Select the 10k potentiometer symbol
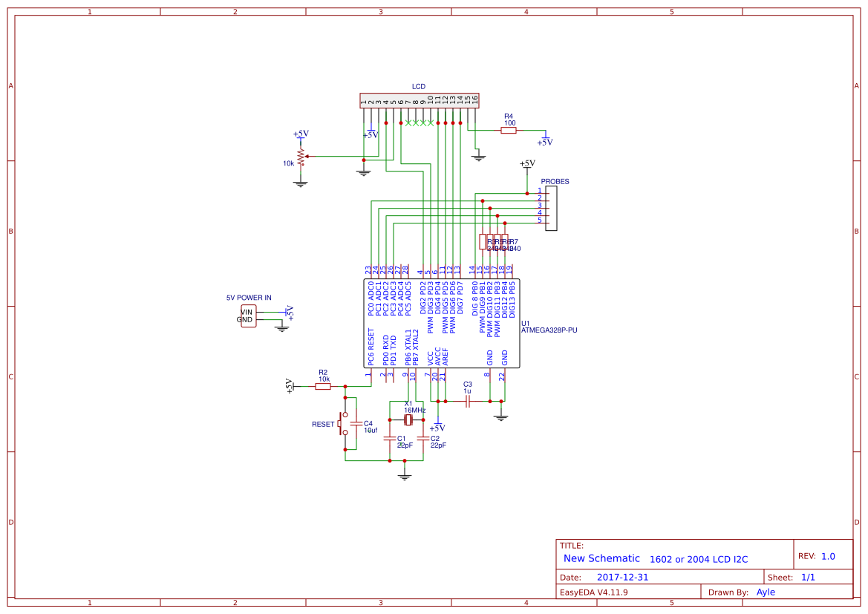 point(301,157)
